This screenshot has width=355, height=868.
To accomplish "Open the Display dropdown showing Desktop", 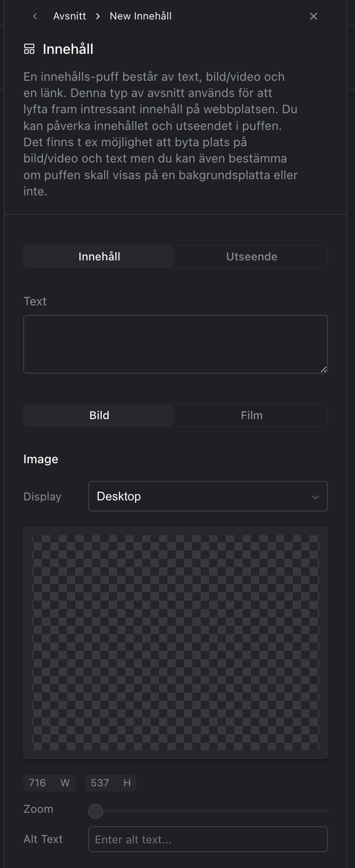I will (208, 496).
